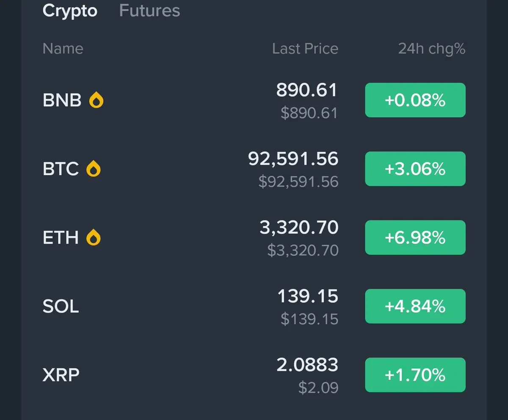Open the SOL coin name
508x420 pixels.
coord(61,306)
